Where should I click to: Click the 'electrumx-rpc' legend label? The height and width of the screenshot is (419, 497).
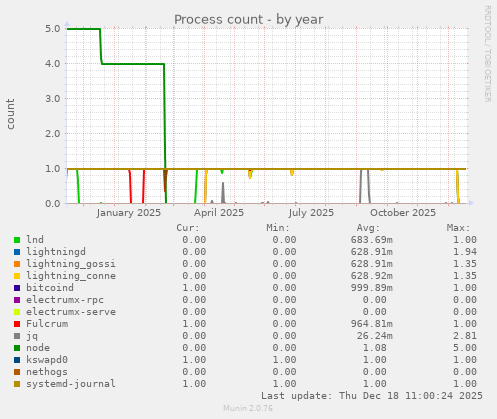(x=65, y=300)
